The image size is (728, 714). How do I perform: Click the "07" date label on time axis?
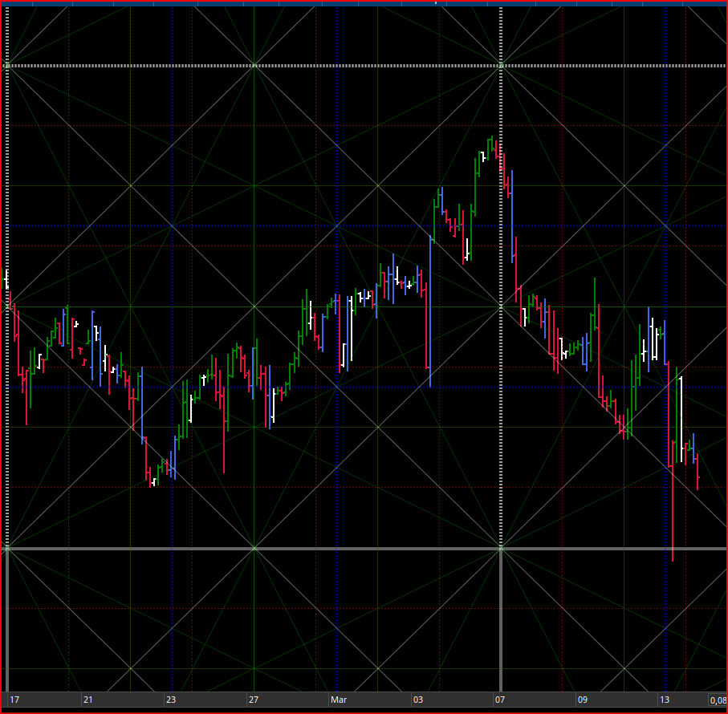click(x=499, y=700)
